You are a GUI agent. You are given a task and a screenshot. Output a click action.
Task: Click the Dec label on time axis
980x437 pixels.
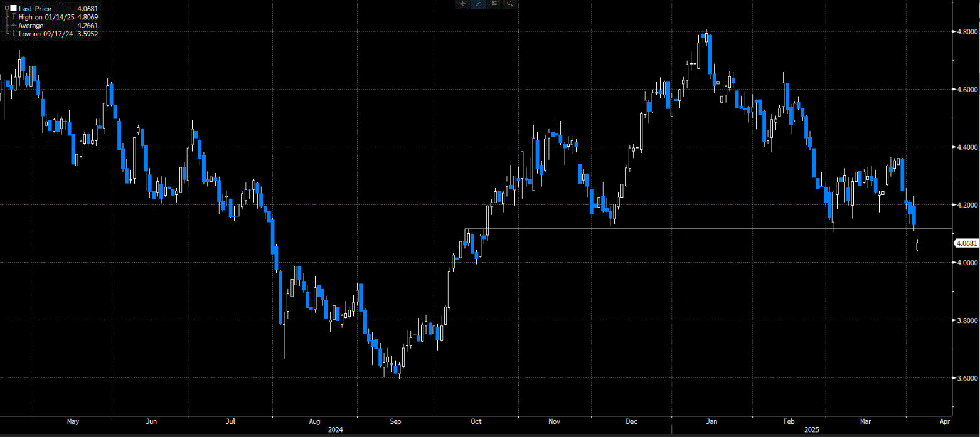click(632, 422)
